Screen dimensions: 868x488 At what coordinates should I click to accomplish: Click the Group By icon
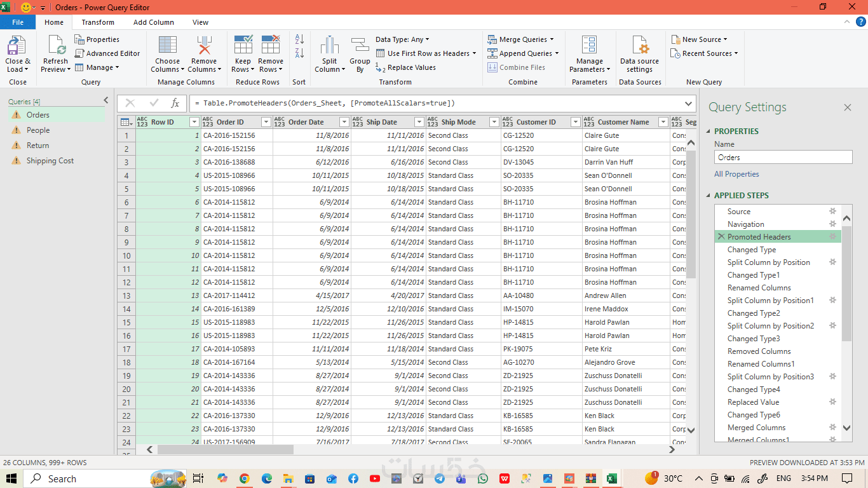(x=360, y=46)
